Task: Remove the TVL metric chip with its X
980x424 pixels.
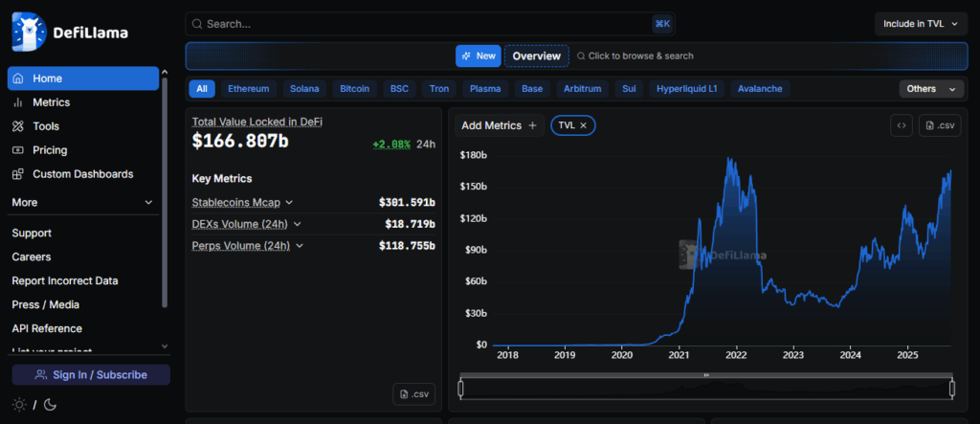Action: [x=583, y=125]
